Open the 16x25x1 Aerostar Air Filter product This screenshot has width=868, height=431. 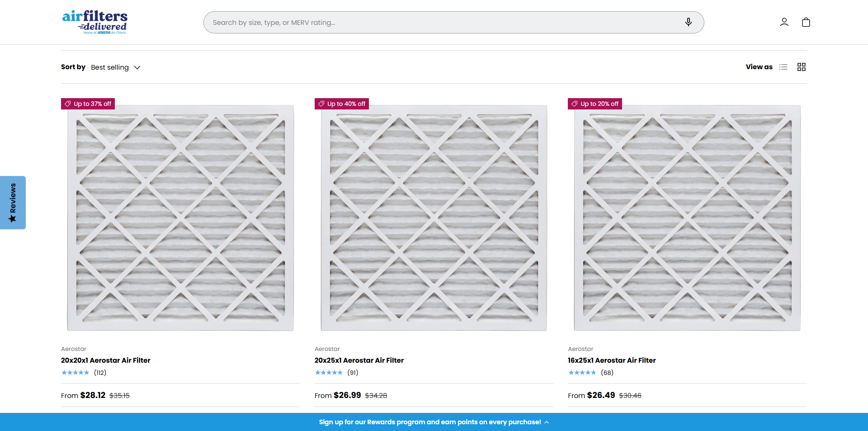pos(612,360)
